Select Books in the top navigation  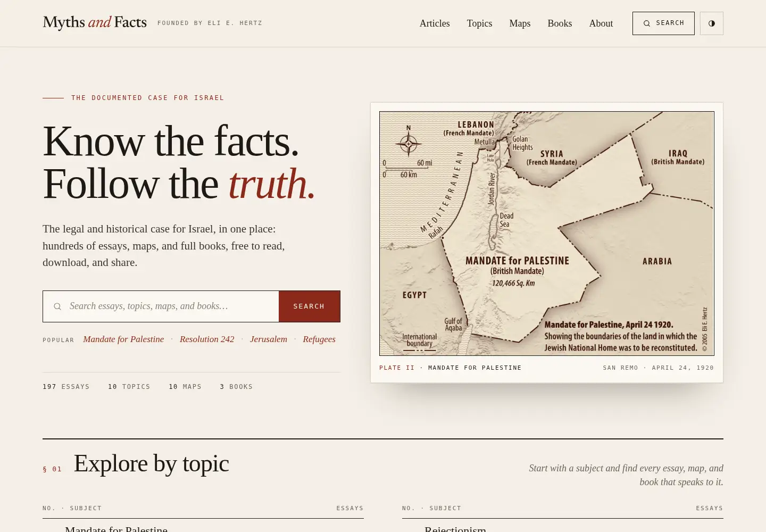pyautogui.click(x=560, y=23)
